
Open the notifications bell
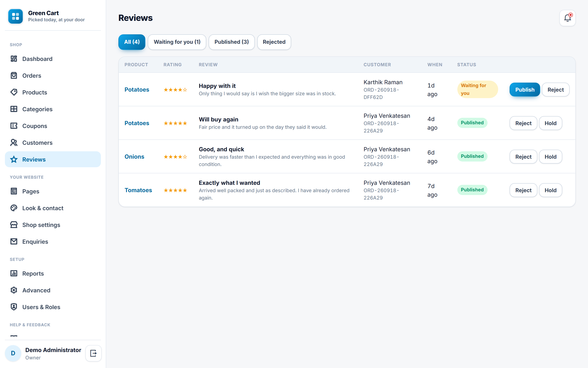point(567,18)
